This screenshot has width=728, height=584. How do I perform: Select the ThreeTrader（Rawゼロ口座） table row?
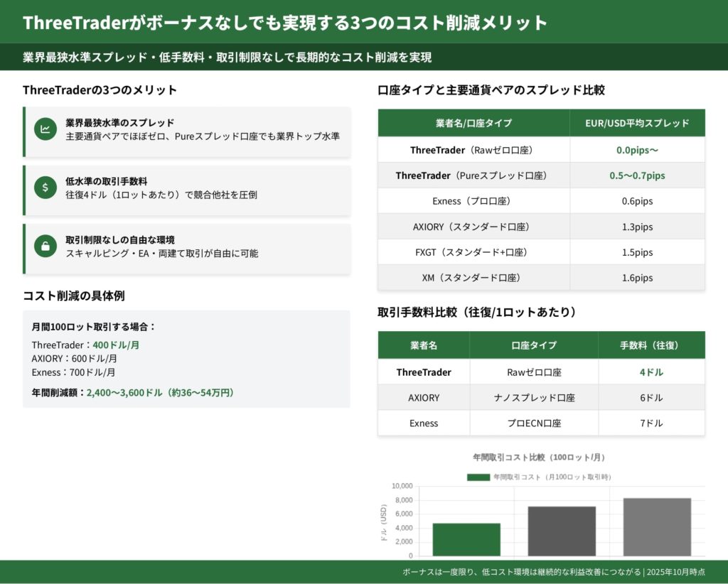pyautogui.click(x=473, y=150)
